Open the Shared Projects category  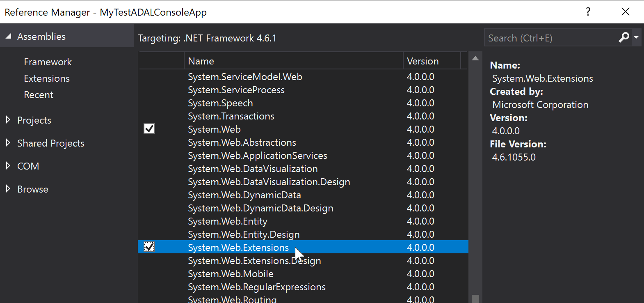[51, 143]
